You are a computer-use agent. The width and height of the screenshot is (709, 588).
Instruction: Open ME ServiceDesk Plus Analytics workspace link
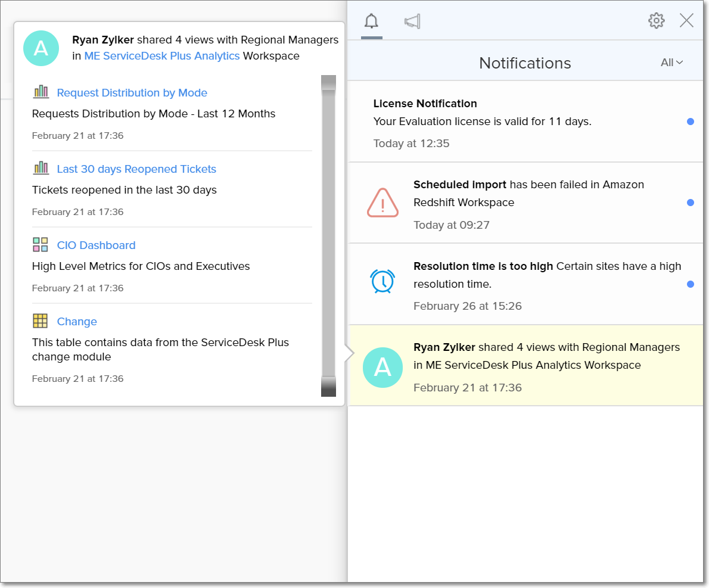coord(162,56)
